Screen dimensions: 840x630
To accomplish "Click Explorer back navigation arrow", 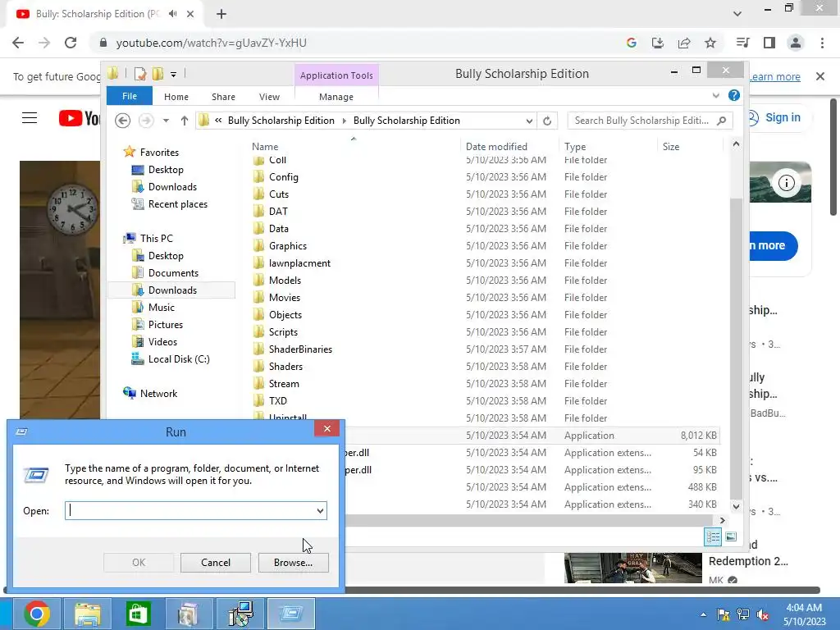I will 123,121.
